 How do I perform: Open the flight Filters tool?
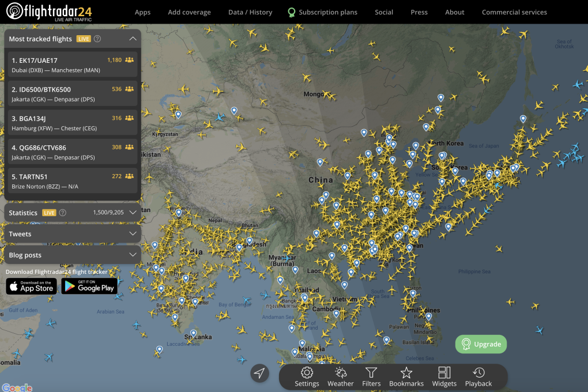tap(371, 377)
